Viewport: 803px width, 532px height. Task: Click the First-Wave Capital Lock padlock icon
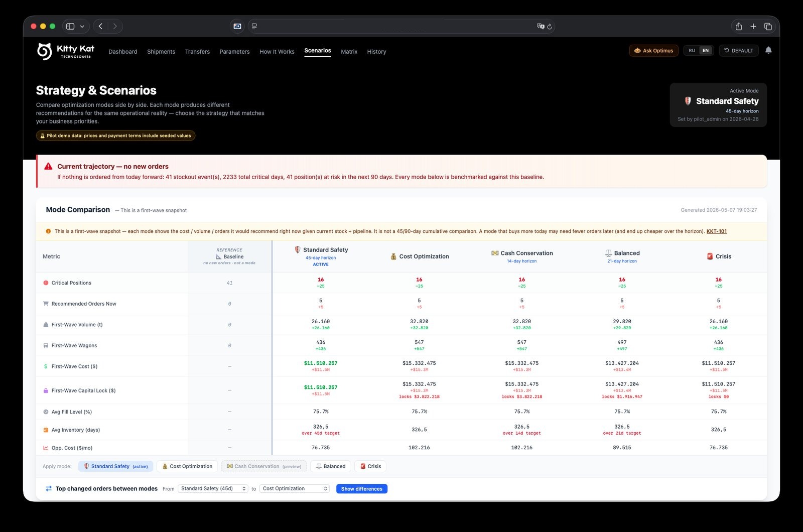click(46, 390)
